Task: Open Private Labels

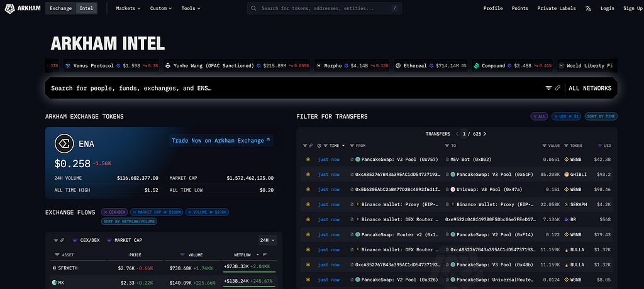Action: 557,8
